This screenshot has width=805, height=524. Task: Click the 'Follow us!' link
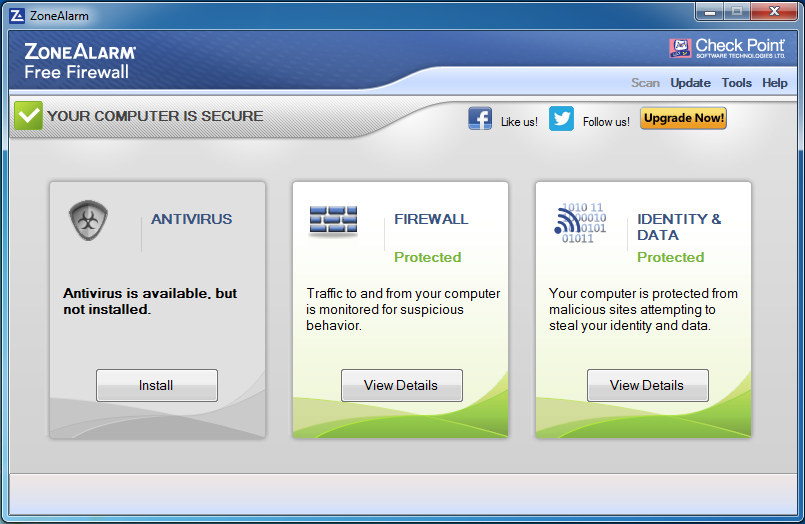click(606, 122)
